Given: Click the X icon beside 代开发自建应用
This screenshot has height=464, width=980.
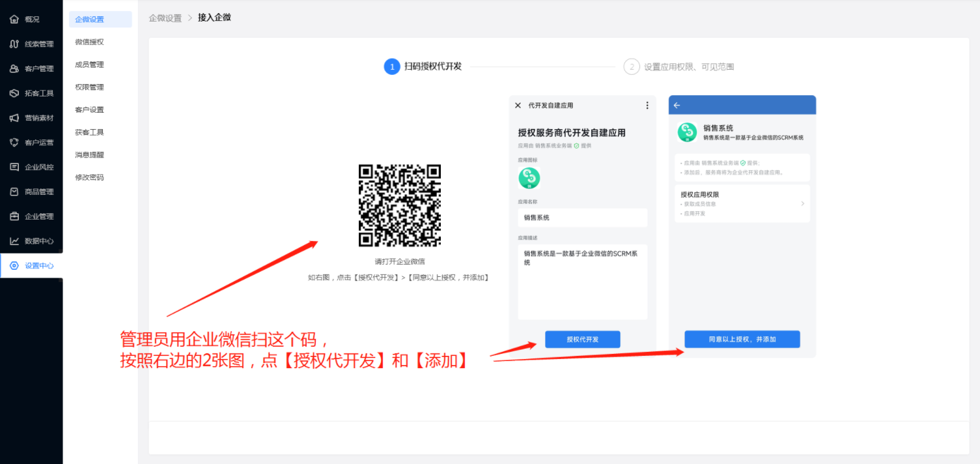Looking at the screenshot, I should [x=518, y=106].
